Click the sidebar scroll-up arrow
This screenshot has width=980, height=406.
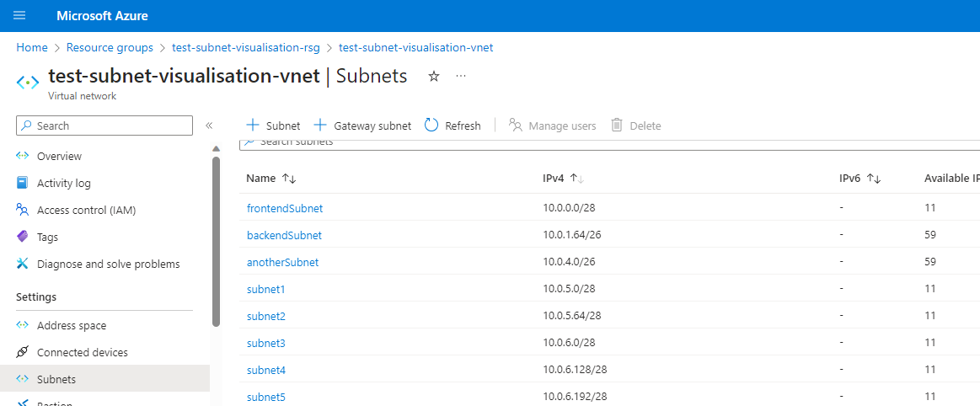217,148
